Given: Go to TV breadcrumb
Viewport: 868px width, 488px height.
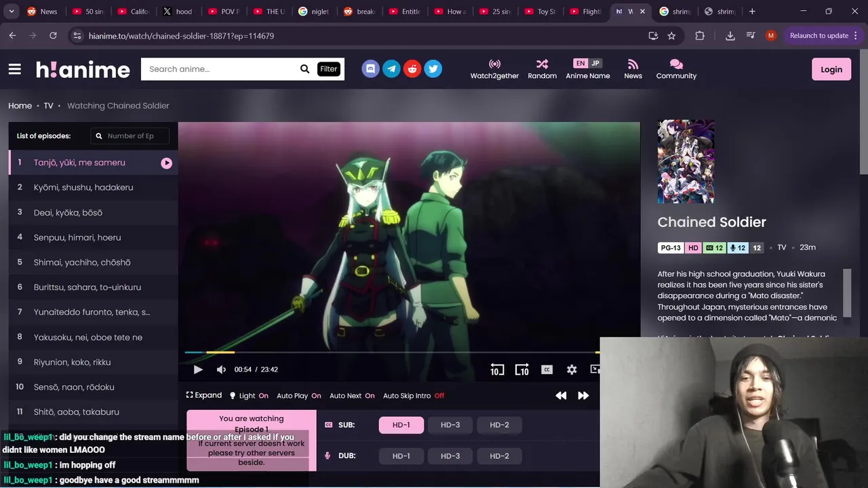Looking at the screenshot, I should (x=48, y=106).
